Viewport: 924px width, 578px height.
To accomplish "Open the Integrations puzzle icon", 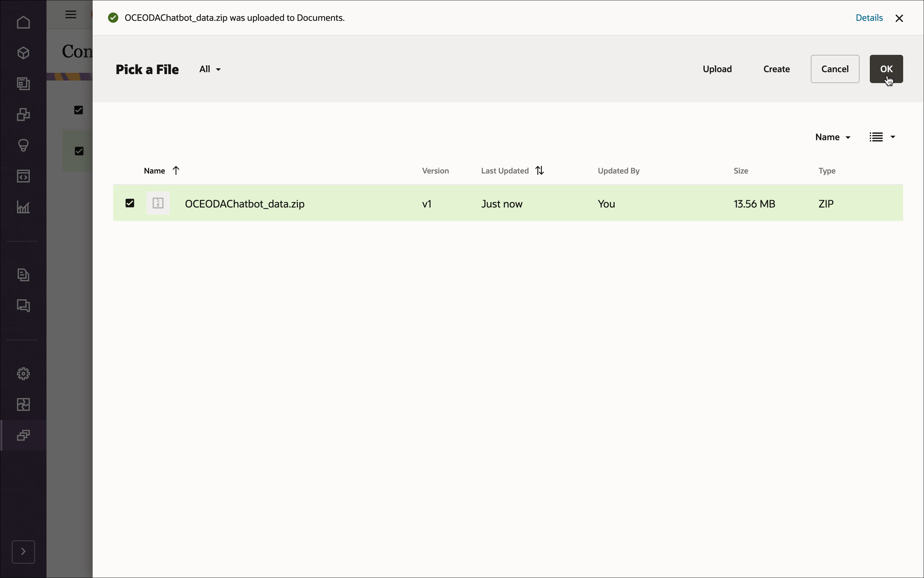I will click(x=24, y=404).
